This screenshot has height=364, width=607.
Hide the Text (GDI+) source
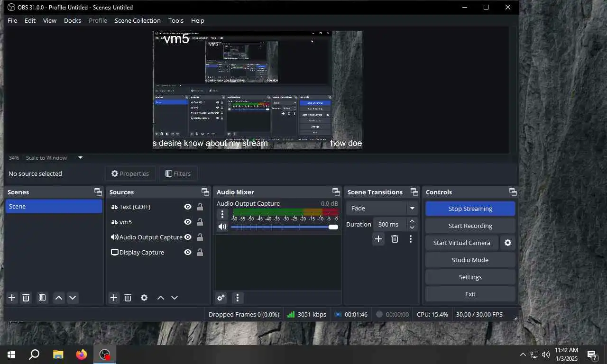click(188, 207)
